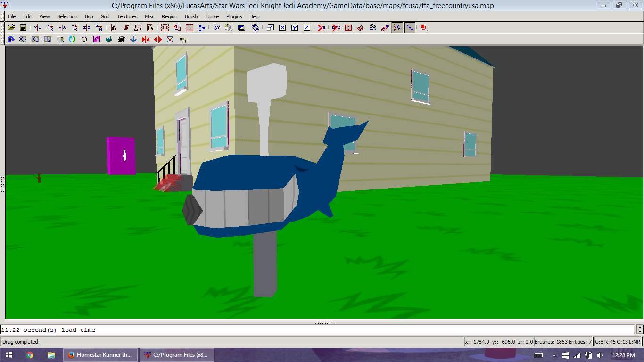Toggle Don't select model brushes
Viewport: 644px width, 362px height.
pyautogui.click(x=322, y=27)
